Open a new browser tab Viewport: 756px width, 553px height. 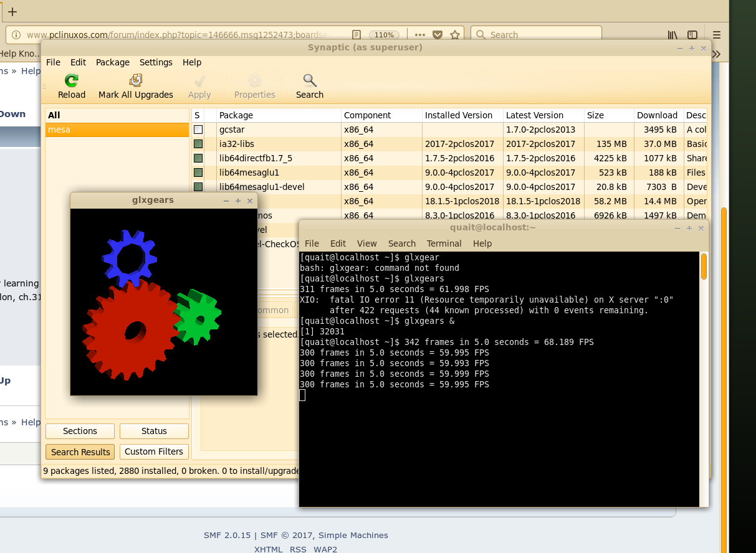[12, 12]
